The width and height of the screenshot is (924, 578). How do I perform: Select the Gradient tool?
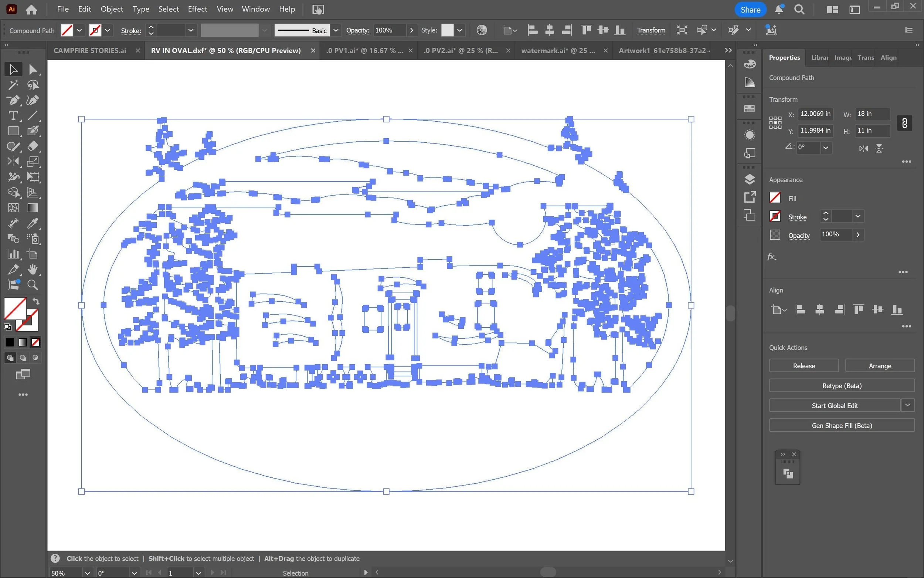tap(33, 208)
